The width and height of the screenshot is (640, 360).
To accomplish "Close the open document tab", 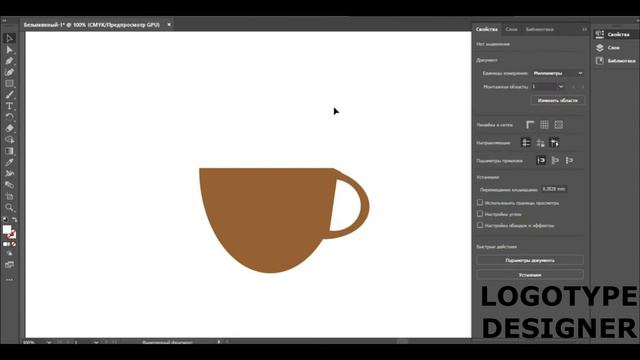I will pos(169,24).
